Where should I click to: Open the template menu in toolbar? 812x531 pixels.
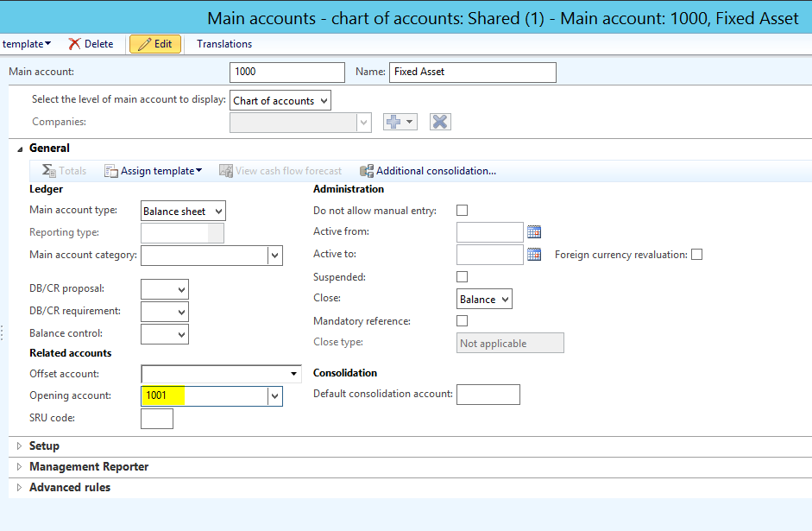(x=26, y=44)
